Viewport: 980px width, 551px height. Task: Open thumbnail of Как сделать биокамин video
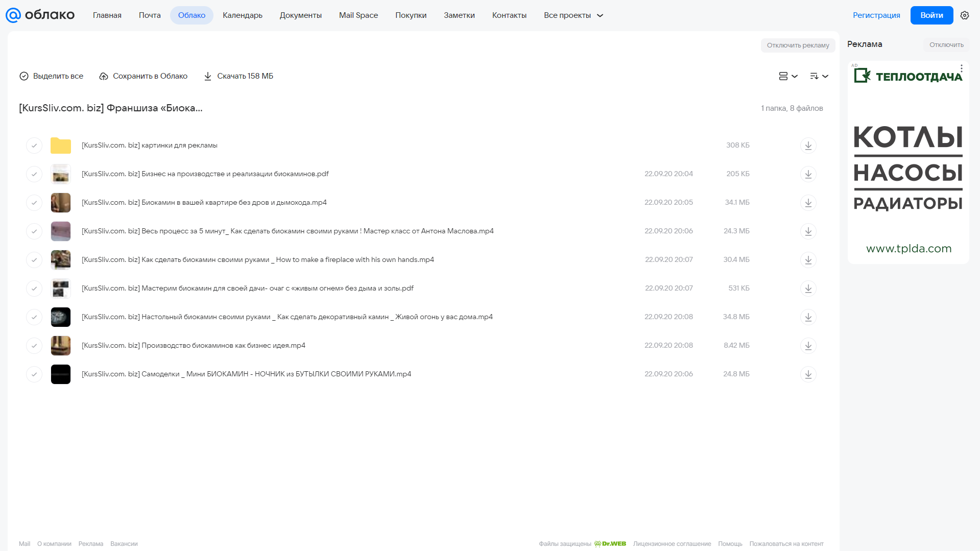(x=61, y=260)
